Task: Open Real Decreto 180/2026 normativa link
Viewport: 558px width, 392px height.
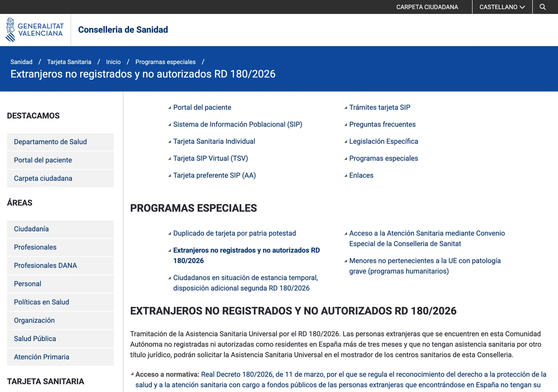Action: (x=341, y=379)
